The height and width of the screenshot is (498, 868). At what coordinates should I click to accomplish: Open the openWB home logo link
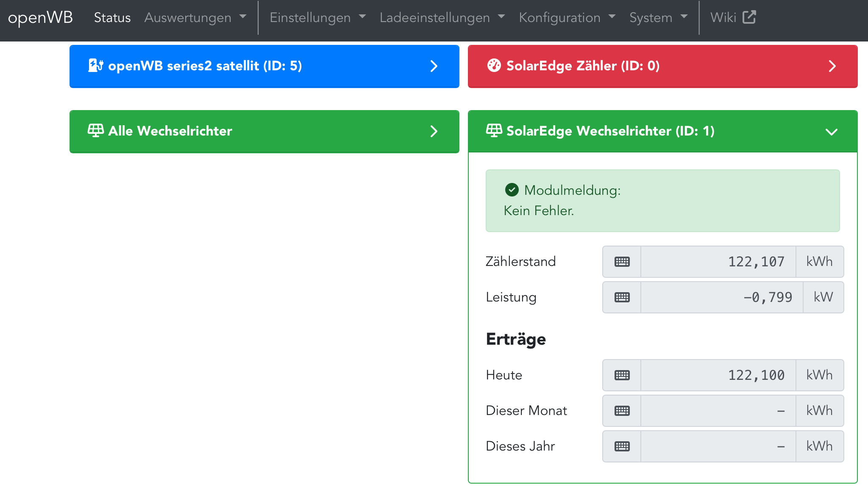(40, 17)
